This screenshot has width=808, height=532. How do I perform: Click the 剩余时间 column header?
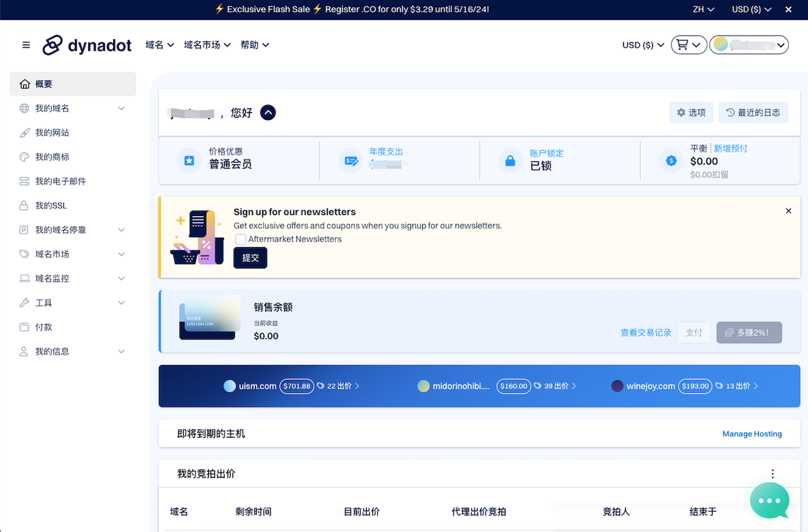pos(253,512)
